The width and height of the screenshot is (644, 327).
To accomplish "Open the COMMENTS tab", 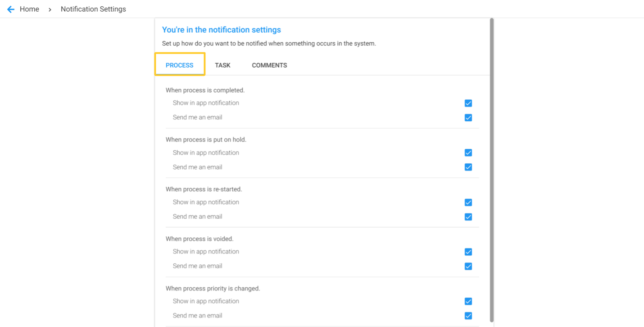I will (x=269, y=65).
